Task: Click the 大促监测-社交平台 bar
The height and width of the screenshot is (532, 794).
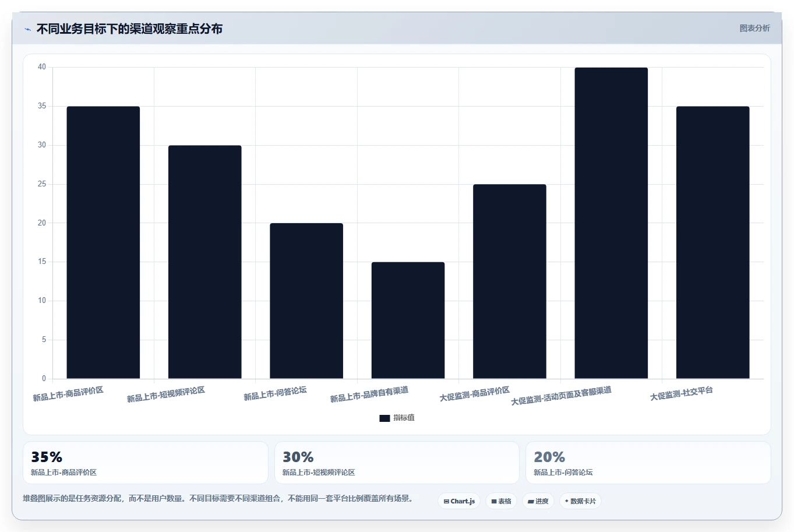Action: tap(713, 242)
